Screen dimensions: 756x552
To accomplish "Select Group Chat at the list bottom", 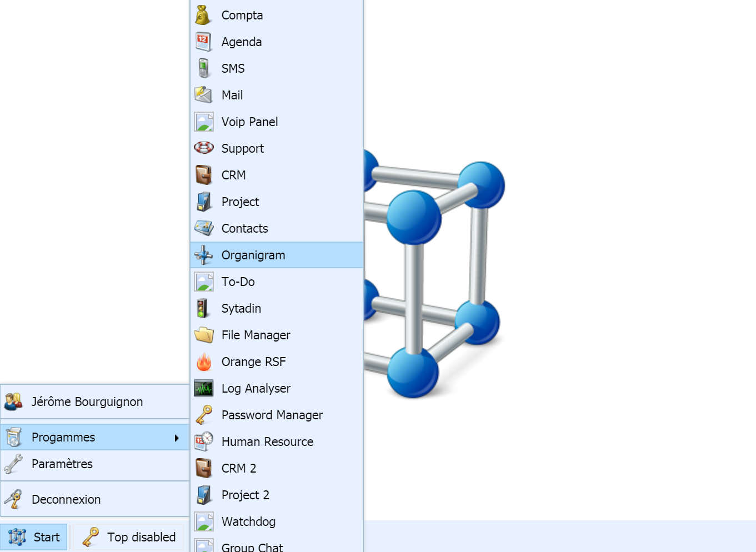I will pyautogui.click(x=252, y=546).
